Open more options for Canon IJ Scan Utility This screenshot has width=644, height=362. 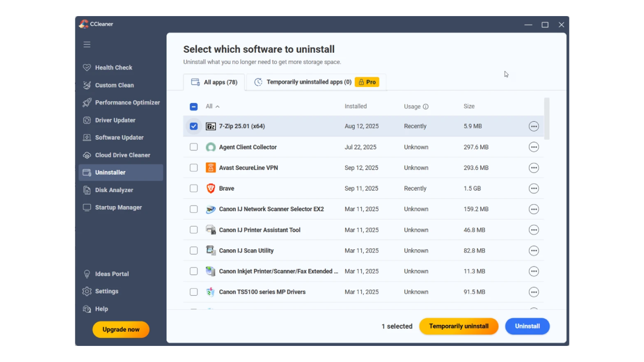[x=534, y=250]
